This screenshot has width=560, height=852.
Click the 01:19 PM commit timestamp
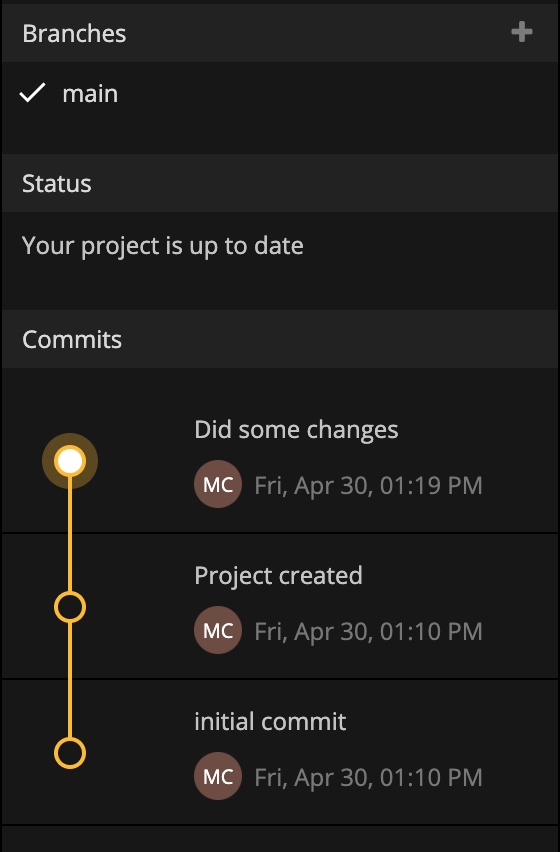(368, 485)
